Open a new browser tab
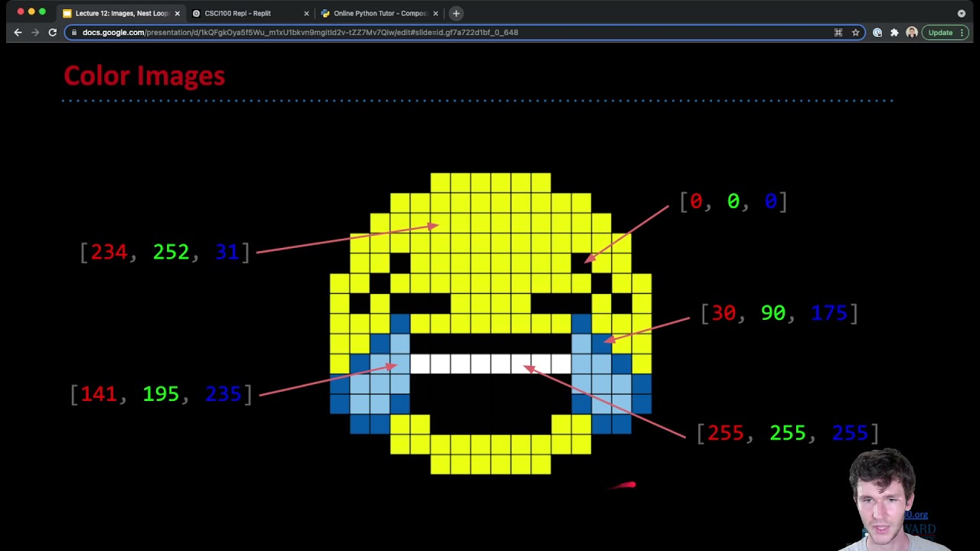The height and width of the screenshot is (551, 980). click(456, 13)
